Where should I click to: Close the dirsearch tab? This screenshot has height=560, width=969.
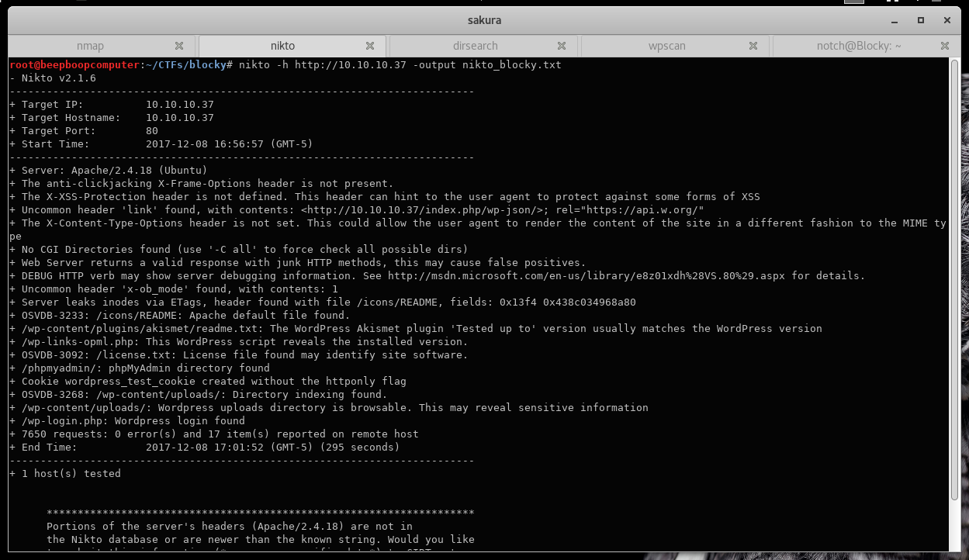(562, 46)
